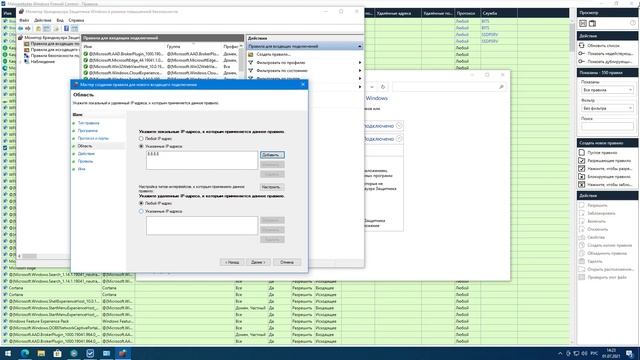Click Показать недействующие action in right panel
This screenshot has height=360, width=640.
610,53
